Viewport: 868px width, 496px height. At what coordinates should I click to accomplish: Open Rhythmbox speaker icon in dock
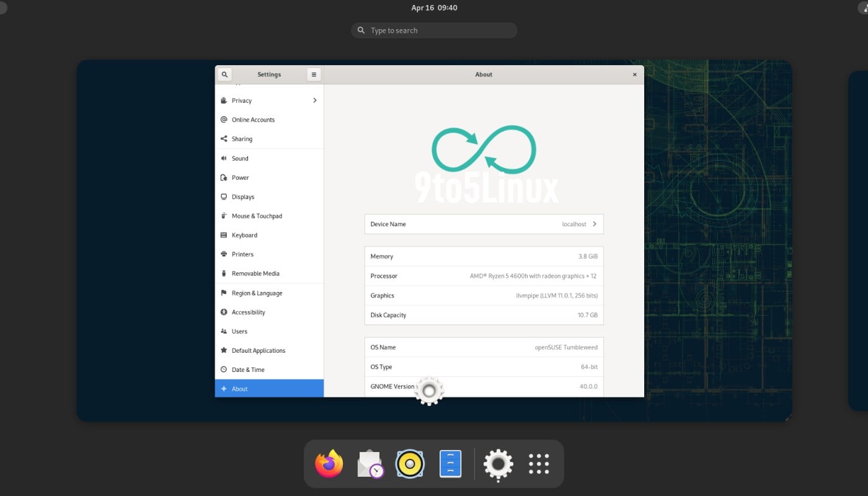(x=410, y=464)
